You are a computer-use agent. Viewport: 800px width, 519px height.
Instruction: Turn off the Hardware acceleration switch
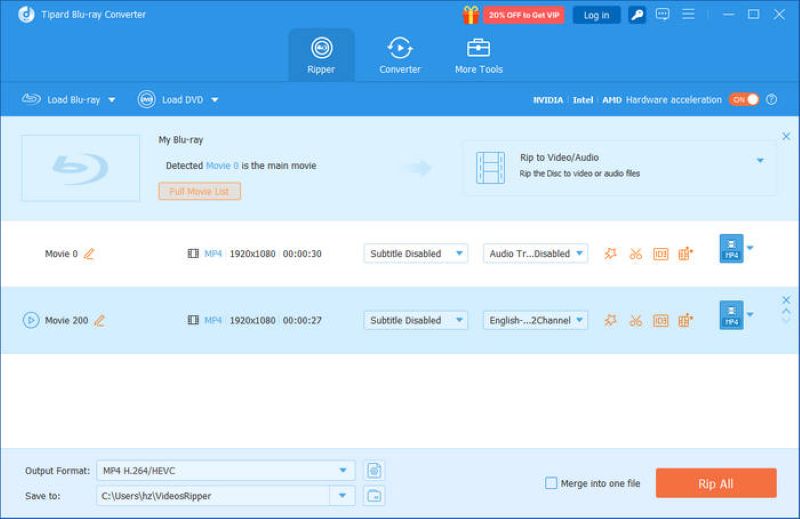click(743, 100)
